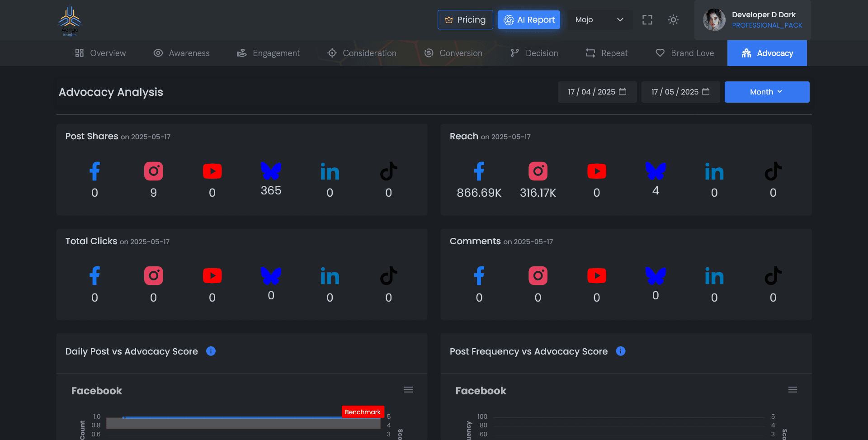Open the Developer D Dark profile avatar
Image resolution: width=868 pixels, height=440 pixels.
(x=714, y=20)
